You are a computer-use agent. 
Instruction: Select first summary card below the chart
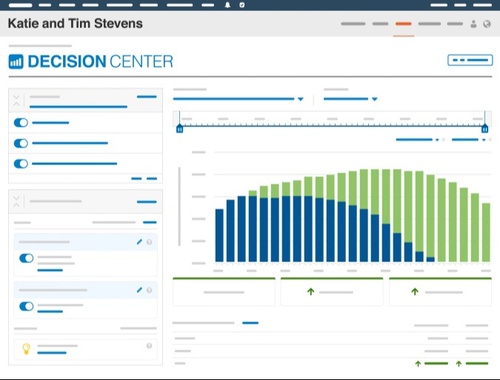click(x=224, y=292)
